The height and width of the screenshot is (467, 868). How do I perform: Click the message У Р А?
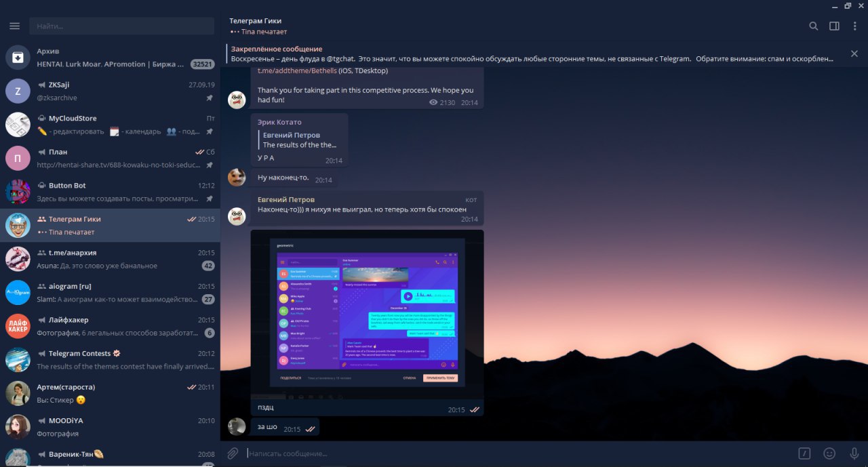[266, 158]
